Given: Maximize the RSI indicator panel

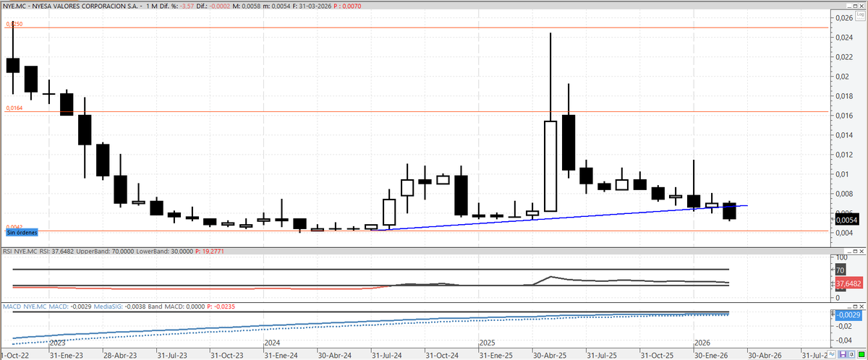Looking at the screenshot, I should click(x=855, y=251).
